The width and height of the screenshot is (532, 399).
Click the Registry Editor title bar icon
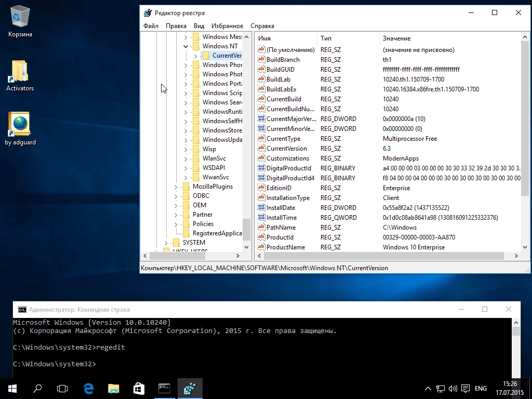(148, 13)
